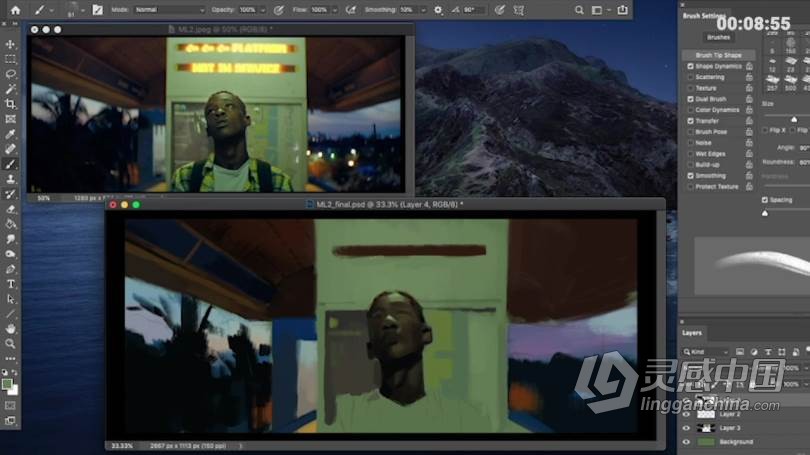Change screen mode icon at toolbar bottom

pyautogui.click(x=10, y=420)
